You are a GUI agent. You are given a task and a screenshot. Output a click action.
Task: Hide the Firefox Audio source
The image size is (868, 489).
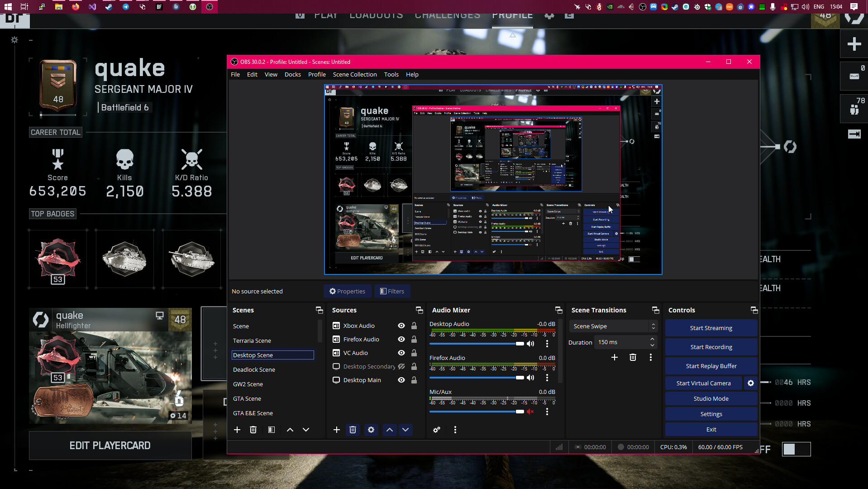point(401,339)
